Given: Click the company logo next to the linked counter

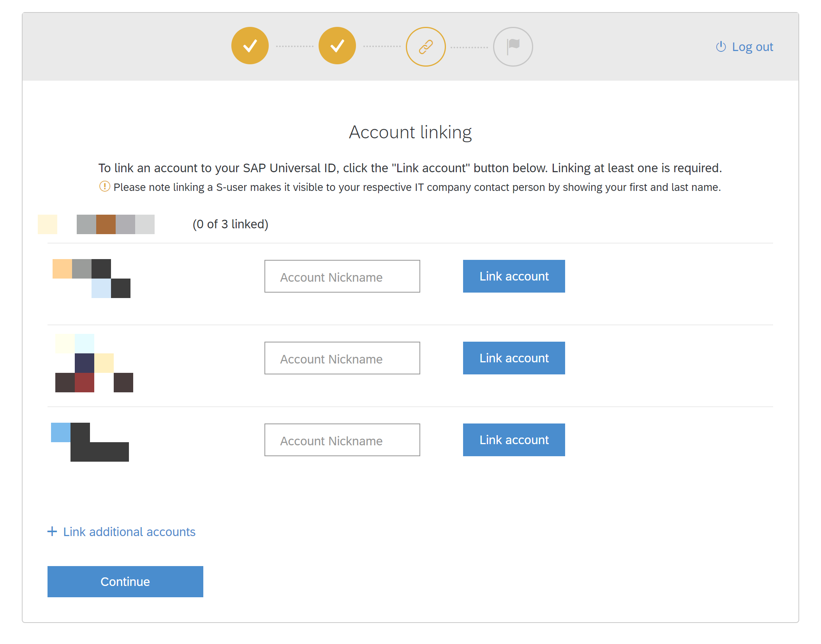Looking at the screenshot, I should tap(97, 224).
